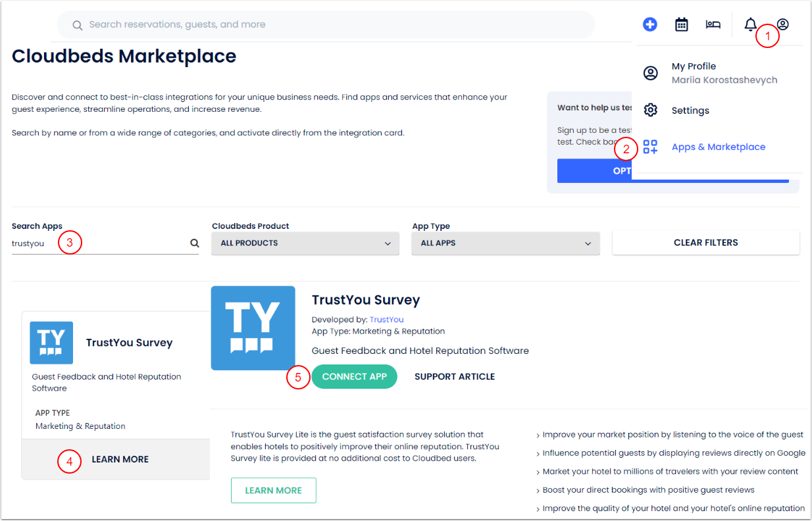
Task: Open the calendar icon in top bar
Action: point(682,24)
